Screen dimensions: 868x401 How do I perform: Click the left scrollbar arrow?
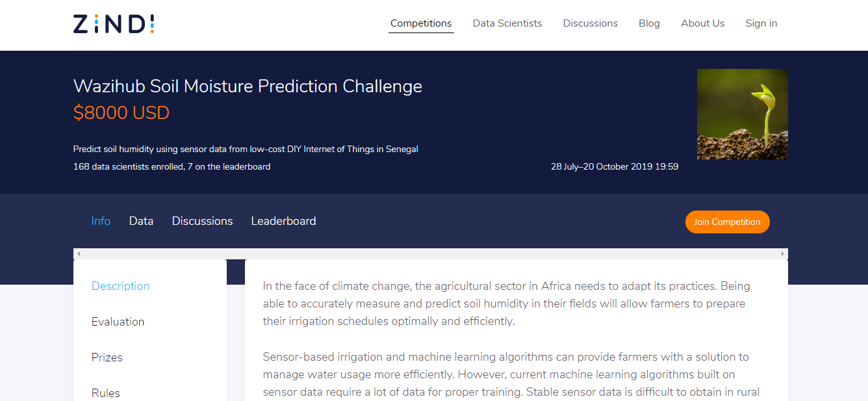click(79, 253)
